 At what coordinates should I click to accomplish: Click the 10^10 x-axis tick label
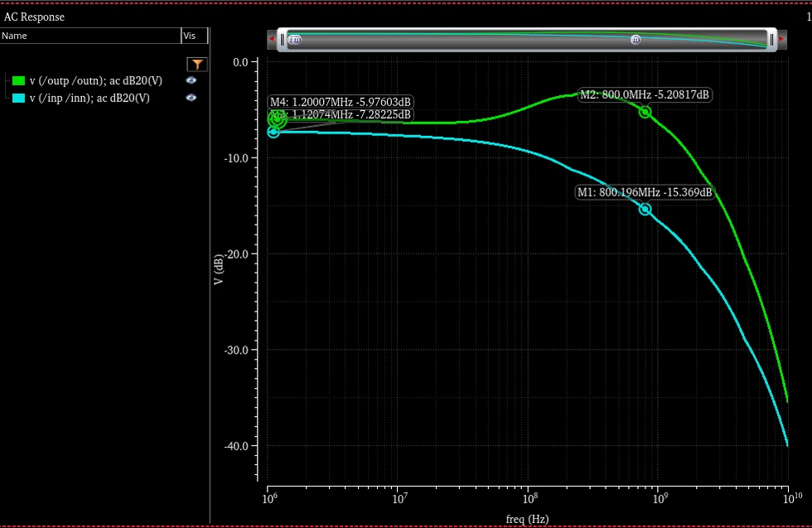792,498
